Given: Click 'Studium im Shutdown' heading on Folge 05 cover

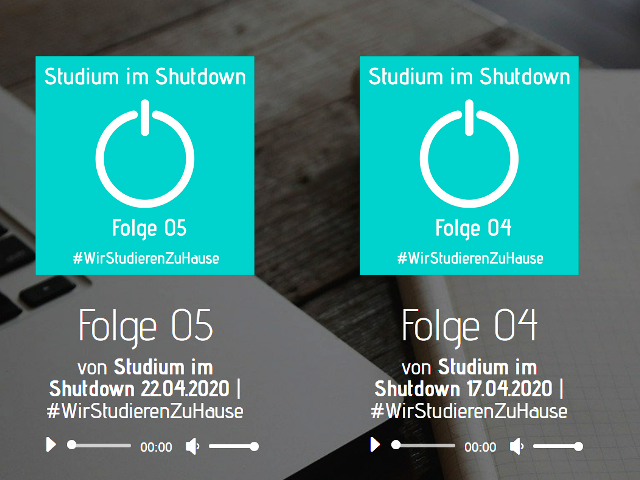Looking at the screenshot, I should pos(145,77).
